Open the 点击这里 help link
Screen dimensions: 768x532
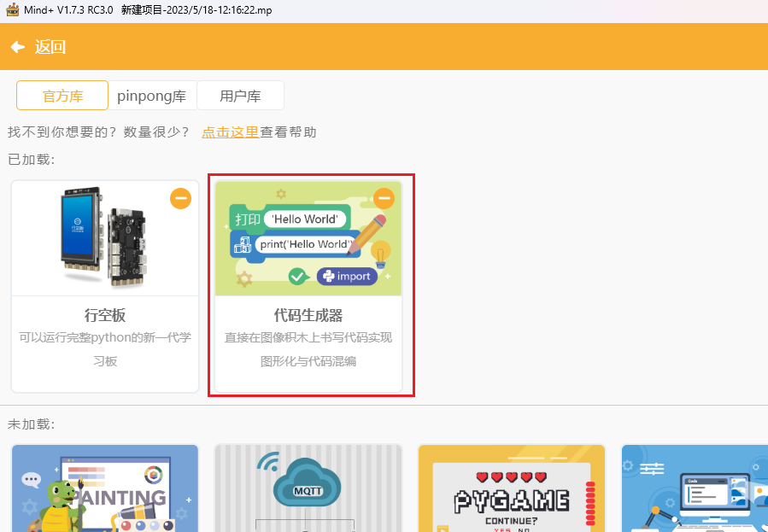230,132
